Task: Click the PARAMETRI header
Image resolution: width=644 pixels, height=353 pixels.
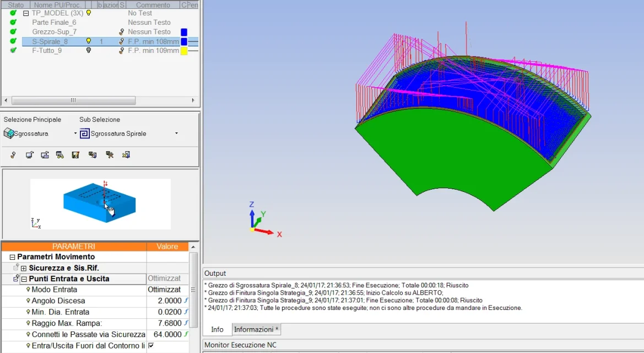Action: pyautogui.click(x=74, y=247)
